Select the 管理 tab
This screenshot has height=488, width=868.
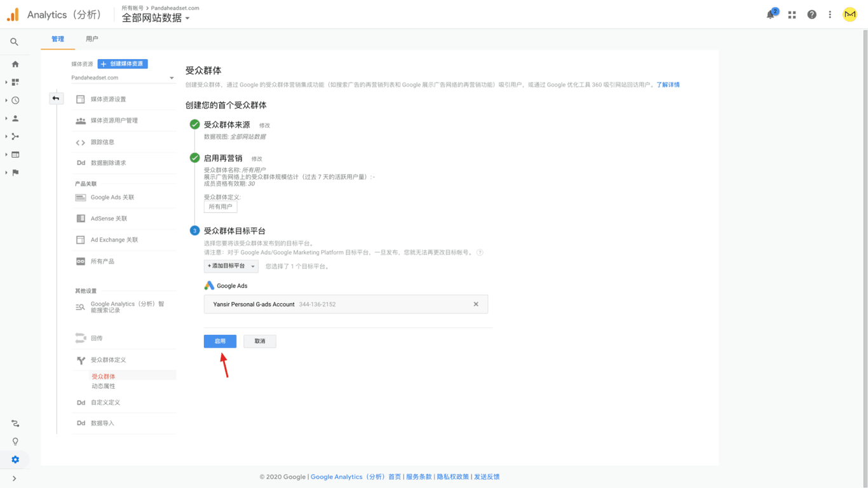click(x=58, y=39)
